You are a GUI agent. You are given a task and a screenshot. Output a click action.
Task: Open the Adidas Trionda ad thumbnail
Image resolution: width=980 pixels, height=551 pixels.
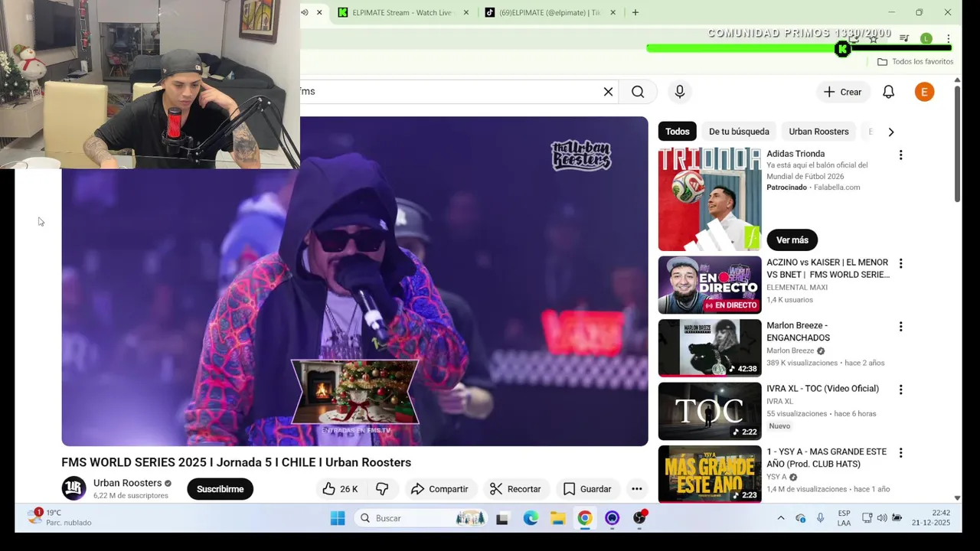point(710,199)
